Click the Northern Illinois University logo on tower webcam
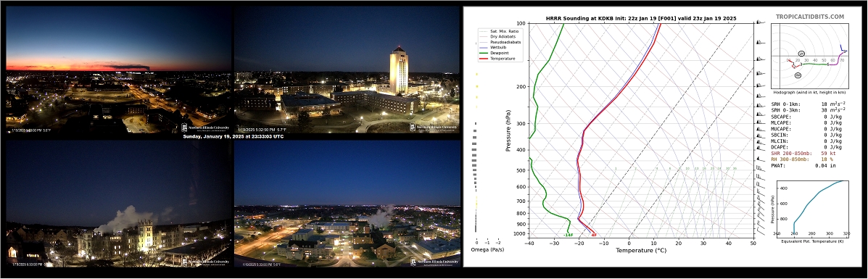Screen dimensions: 868x279 tap(434, 127)
